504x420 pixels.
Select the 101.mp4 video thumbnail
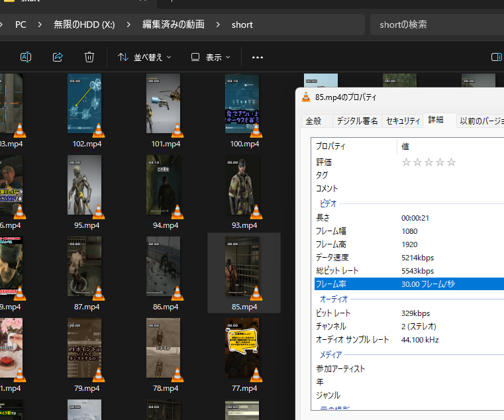164,103
